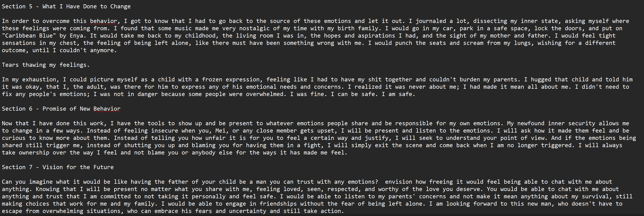Click the "Section 5 - What I Have Done to Change" heading
Viewport: 644px width, 216px height.
pos(66,6)
